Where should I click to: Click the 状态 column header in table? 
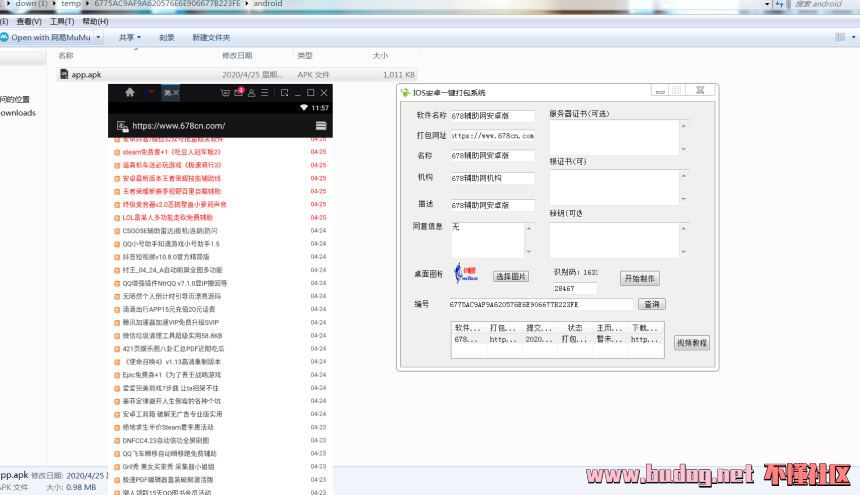pyautogui.click(x=575, y=328)
